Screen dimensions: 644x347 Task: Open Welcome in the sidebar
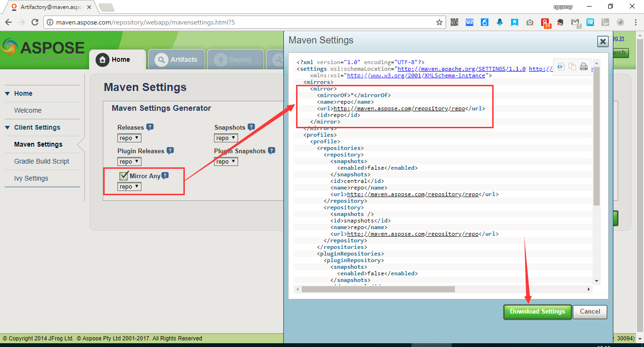tap(28, 110)
